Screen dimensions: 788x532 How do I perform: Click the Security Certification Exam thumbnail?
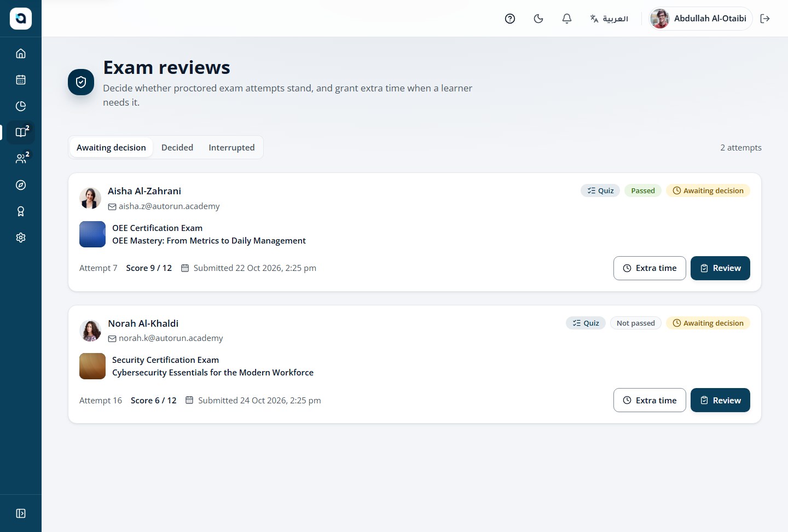point(92,366)
